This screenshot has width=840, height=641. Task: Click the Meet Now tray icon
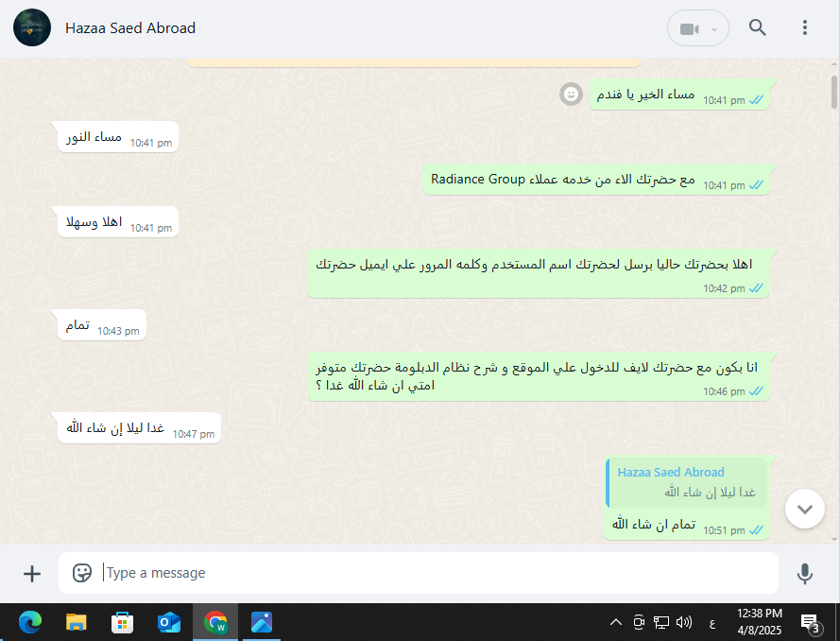639,622
